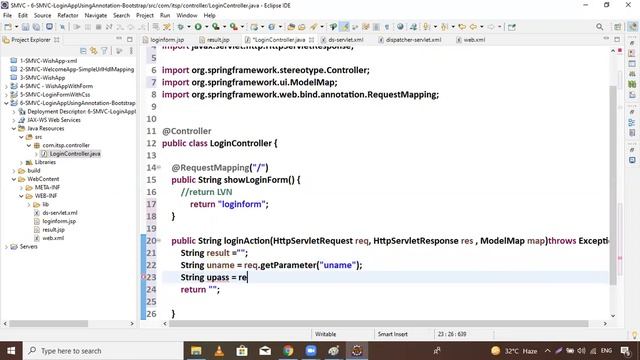Click the Open Perspective icon
Viewport: 640px width, 360px height.
pyautogui.click(x=617, y=27)
